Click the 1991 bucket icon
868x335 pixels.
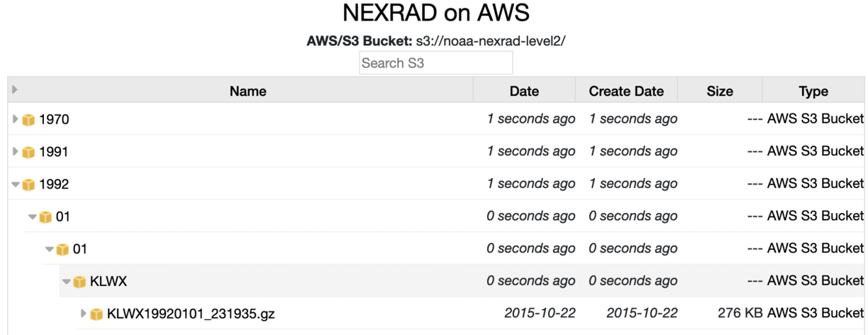point(29,152)
